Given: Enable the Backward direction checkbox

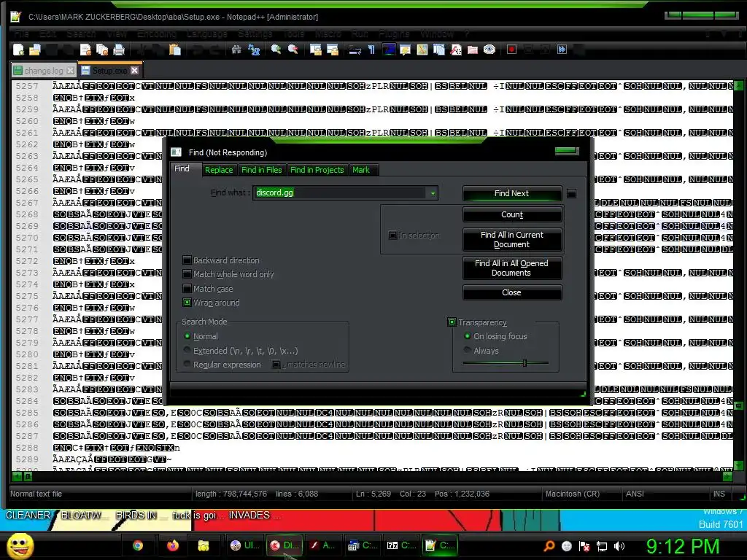Looking at the screenshot, I should click(187, 260).
